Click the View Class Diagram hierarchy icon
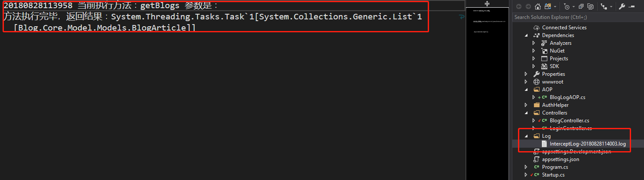 point(603,6)
